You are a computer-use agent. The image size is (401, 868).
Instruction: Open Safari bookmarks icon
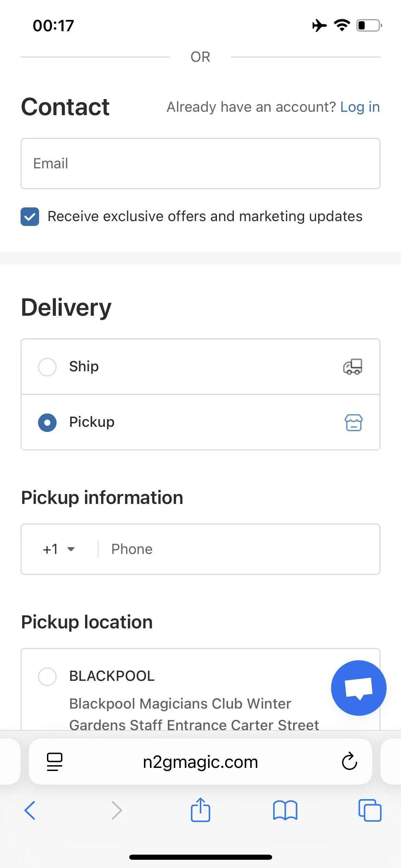click(x=285, y=810)
